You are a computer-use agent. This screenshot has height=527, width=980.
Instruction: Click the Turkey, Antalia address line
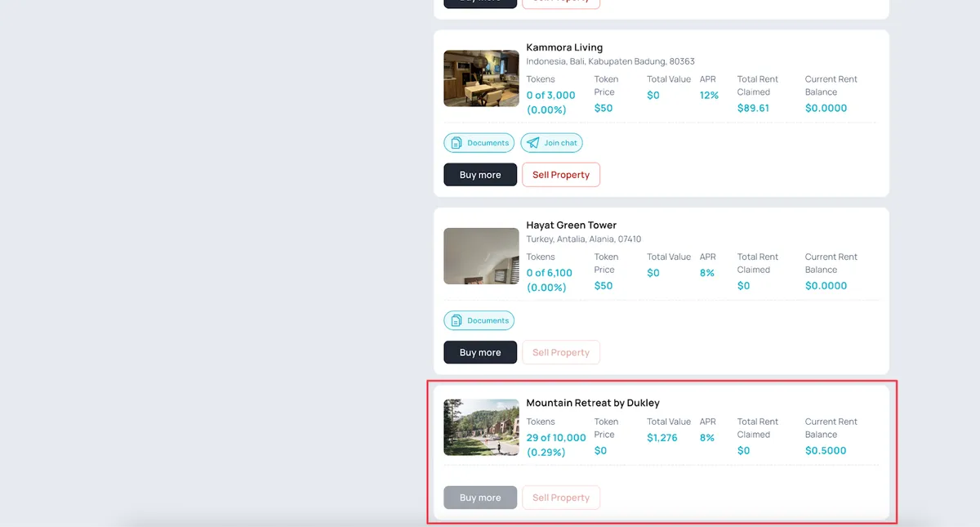583,239
